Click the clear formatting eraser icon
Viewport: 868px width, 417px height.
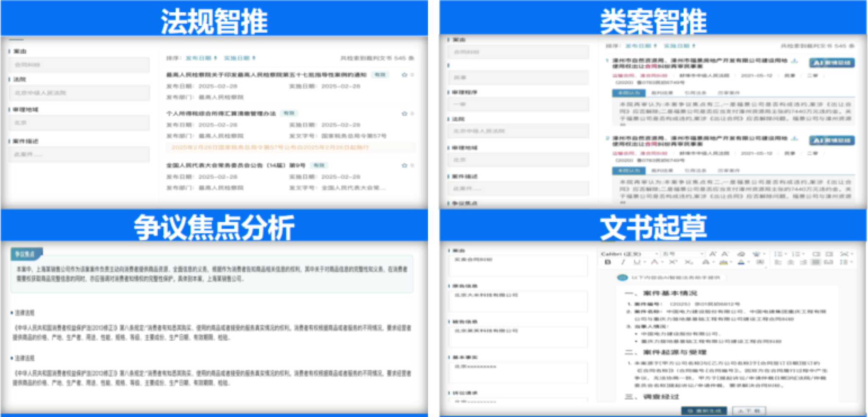(741, 254)
